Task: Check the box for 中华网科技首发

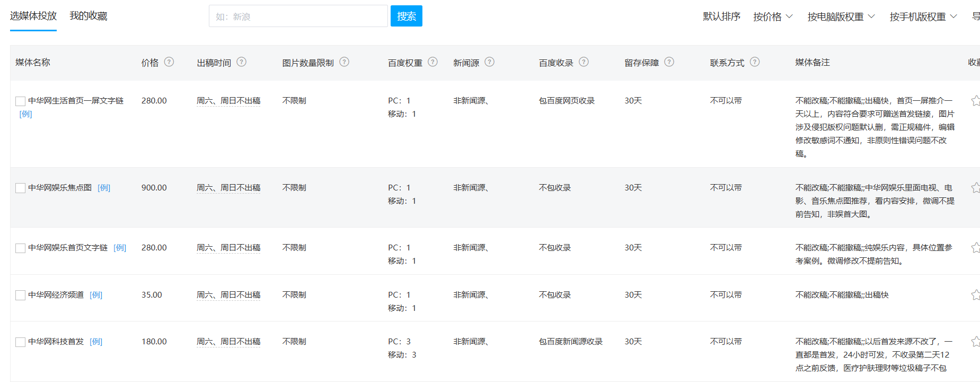Action: (x=21, y=342)
